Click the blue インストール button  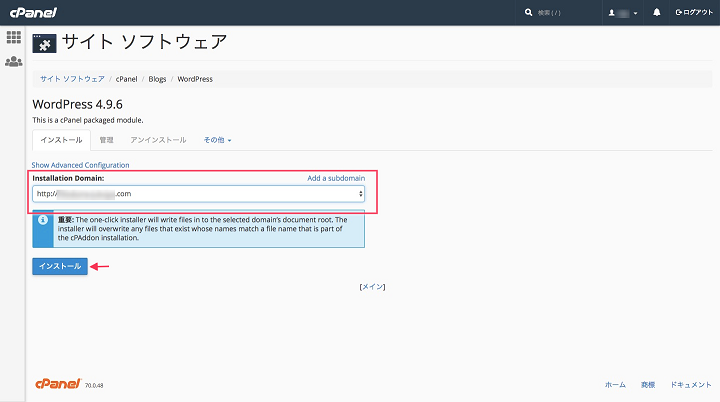(x=60, y=266)
